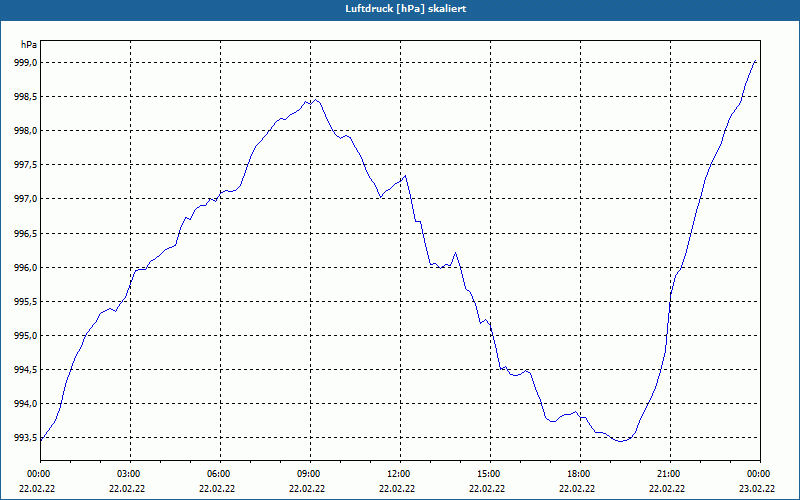Click the 00:00 time label above 22.02.22

[x=38, y=473]
